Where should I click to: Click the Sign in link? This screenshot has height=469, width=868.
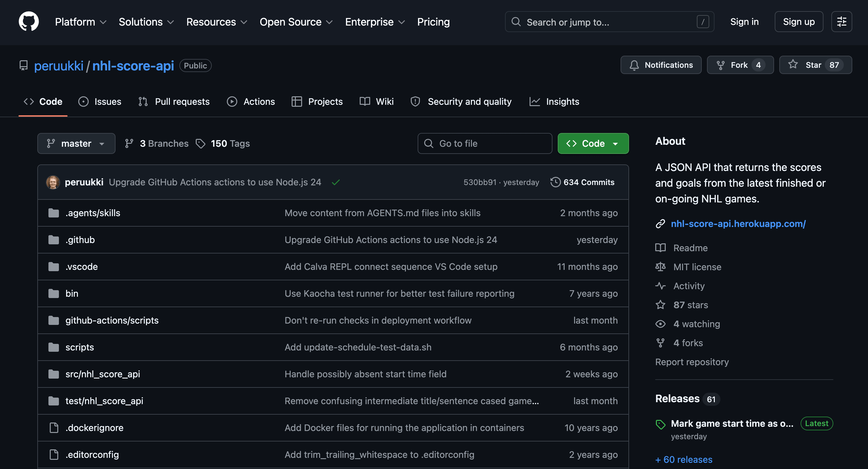pyautogui.click(x=744, y=22)
